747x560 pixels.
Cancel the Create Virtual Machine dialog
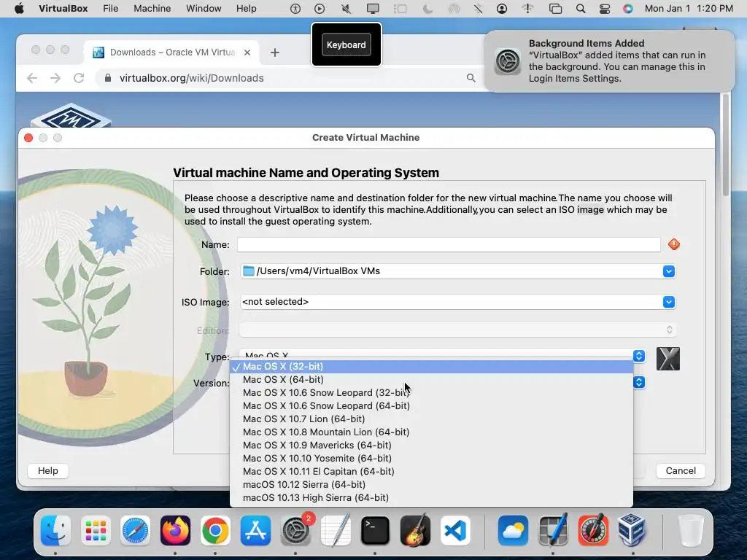tap(681, 471)
